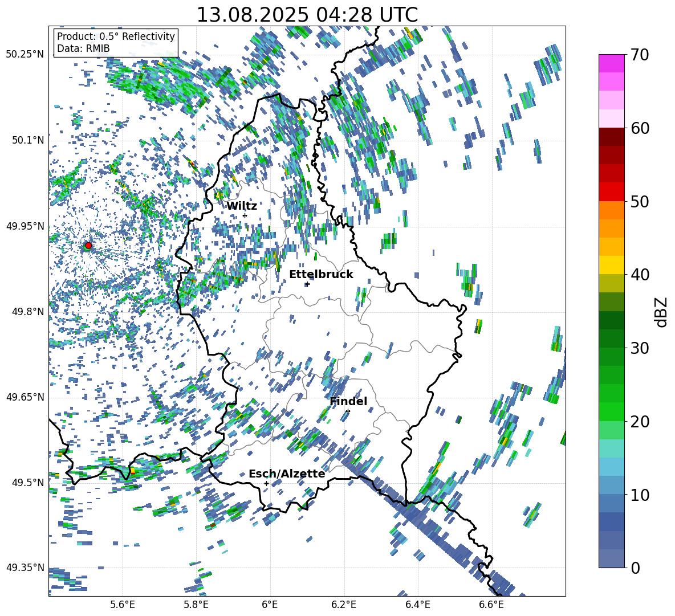Click the 49.8°N latitude label
Image resolution: width=675 pixels, height=616 pixels.
point(27,312)
